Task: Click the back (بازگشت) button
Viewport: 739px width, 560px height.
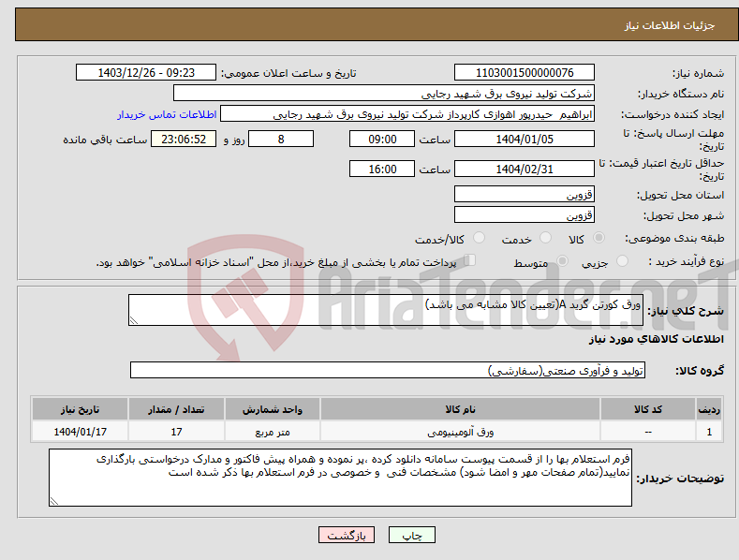Action: [347, 535]
